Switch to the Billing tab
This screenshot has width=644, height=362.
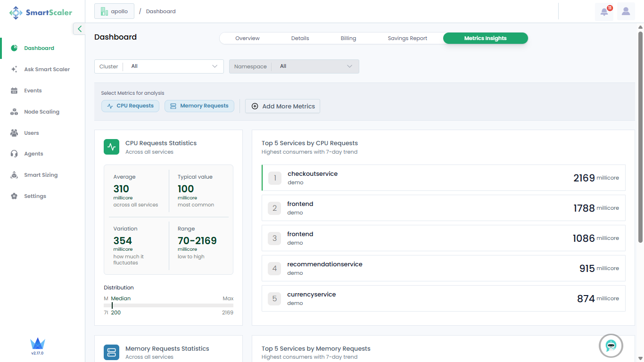pyautogui.click(x=348, y=38)
